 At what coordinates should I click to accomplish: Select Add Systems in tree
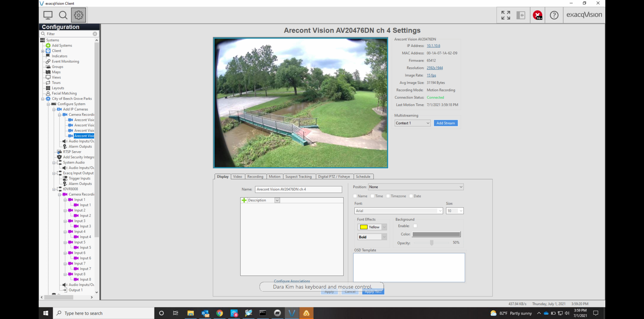pyautogui.click(x=62, y=45)
